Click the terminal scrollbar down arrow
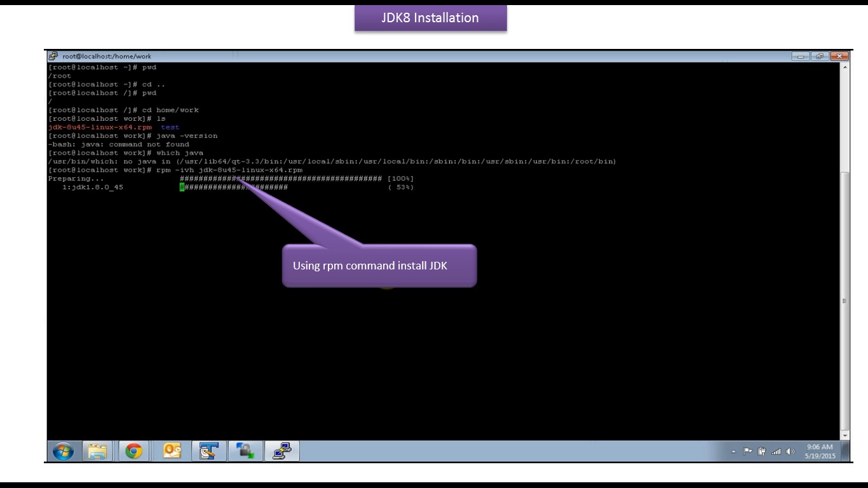The height and width of the screenshot is (488, 868). (x=844, y=436)
